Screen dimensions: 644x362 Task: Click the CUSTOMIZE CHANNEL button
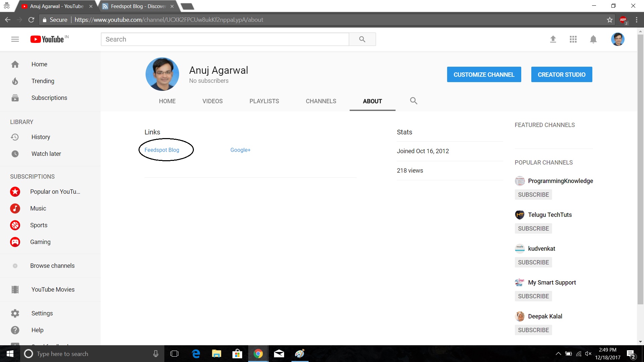pos(484,74)
